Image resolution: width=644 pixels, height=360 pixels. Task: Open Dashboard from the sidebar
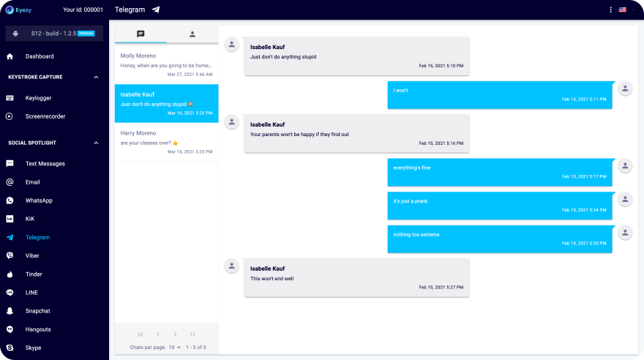click(40, 56)
